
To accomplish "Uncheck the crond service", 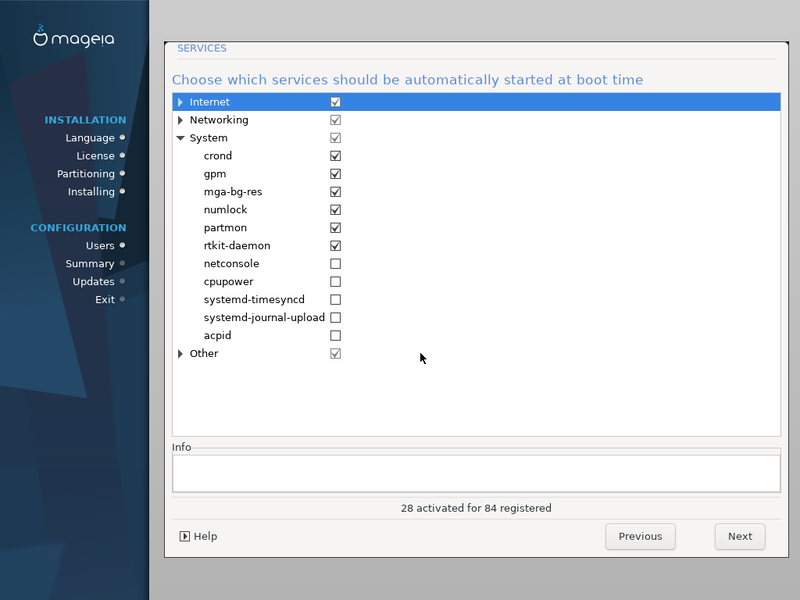I will click(335, 156).
